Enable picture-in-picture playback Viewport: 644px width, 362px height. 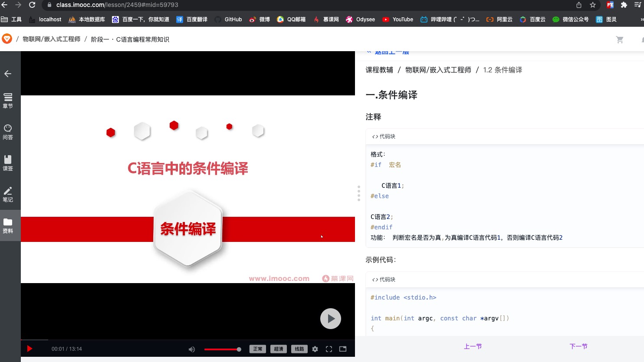(343, 349)
